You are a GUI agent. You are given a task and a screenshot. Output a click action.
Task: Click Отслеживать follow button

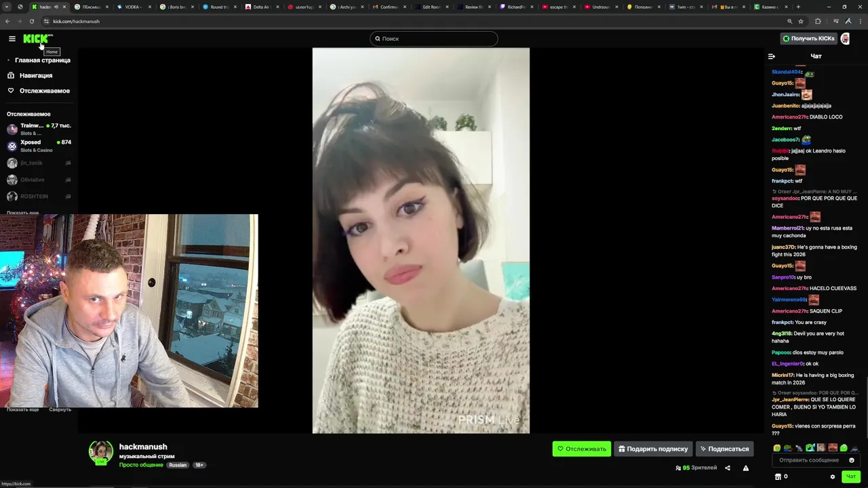581,449
